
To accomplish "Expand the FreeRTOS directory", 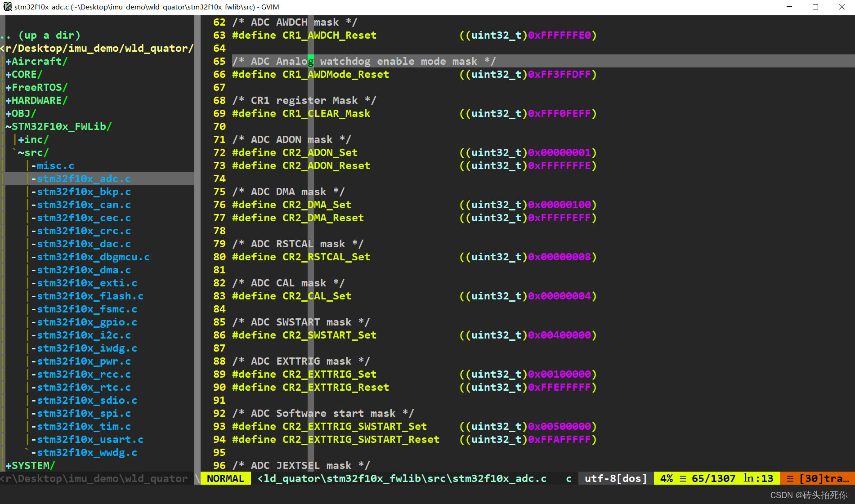I will [x=36, y=87].
